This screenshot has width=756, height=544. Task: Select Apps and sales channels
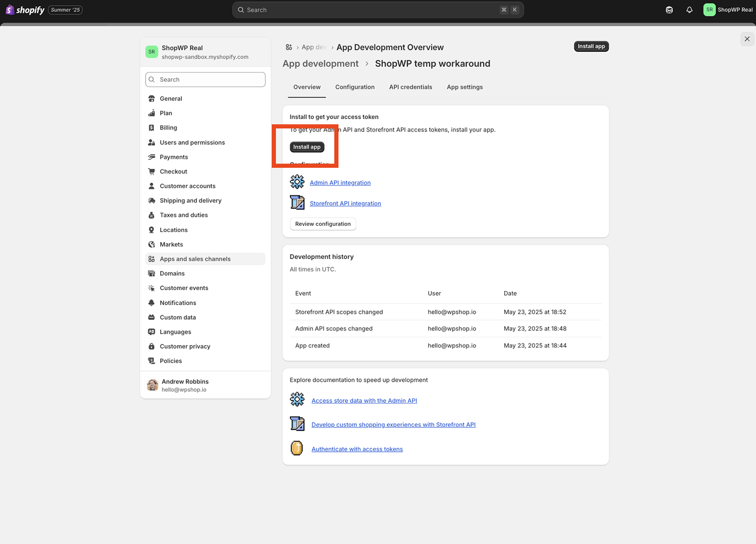pos(206,259)
